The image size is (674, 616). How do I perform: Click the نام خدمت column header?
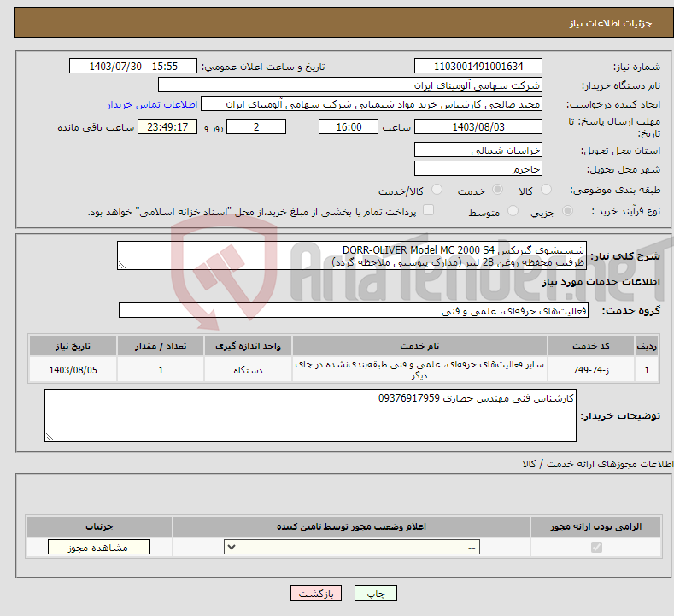coord(419,346)
